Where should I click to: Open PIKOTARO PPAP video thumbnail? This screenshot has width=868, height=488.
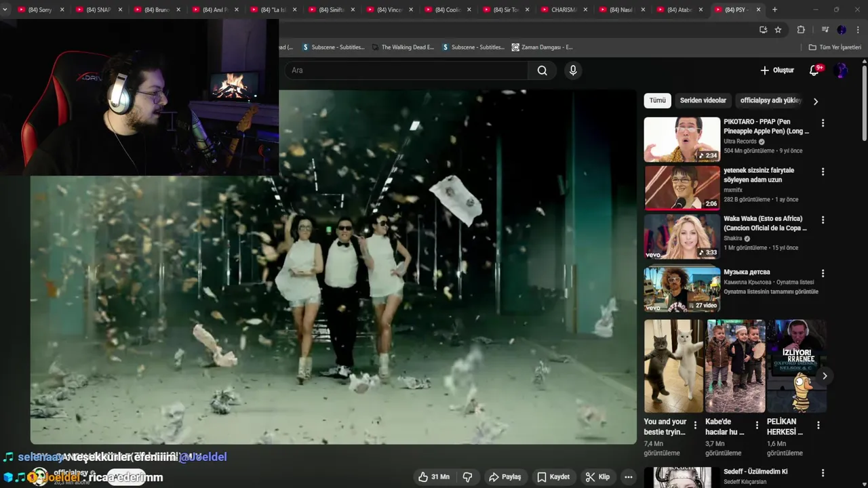coord(682,139)
